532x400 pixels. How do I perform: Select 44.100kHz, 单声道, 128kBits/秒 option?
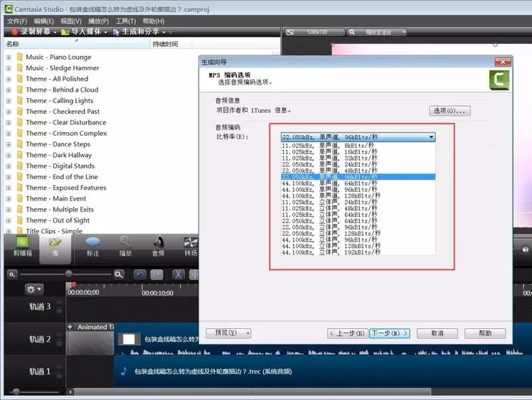[358, 196]
